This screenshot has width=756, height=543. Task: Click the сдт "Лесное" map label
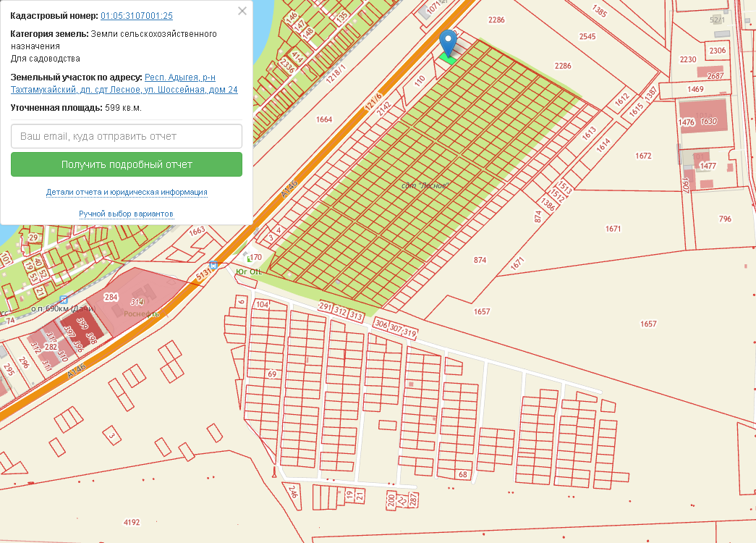pyautogui.click(x=425, y=185)
